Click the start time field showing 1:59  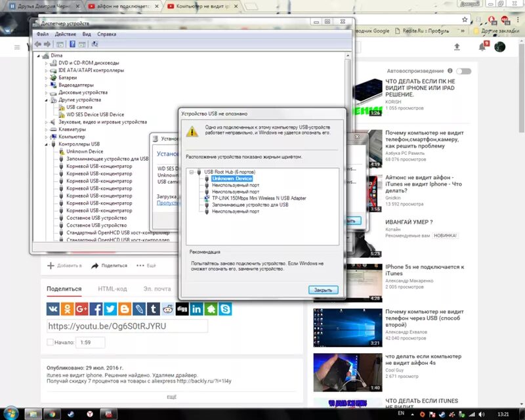pos(91,343)
